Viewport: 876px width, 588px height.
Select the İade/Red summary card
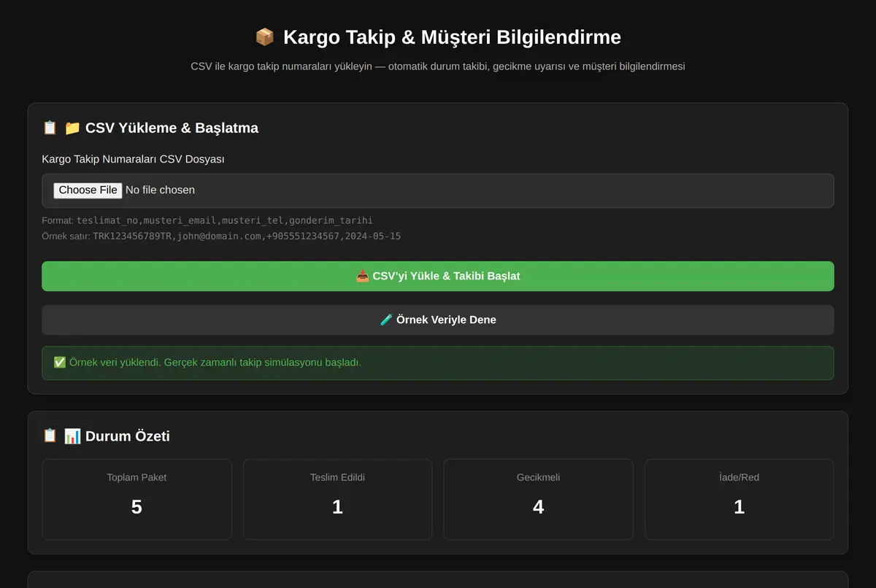point(739,499)
